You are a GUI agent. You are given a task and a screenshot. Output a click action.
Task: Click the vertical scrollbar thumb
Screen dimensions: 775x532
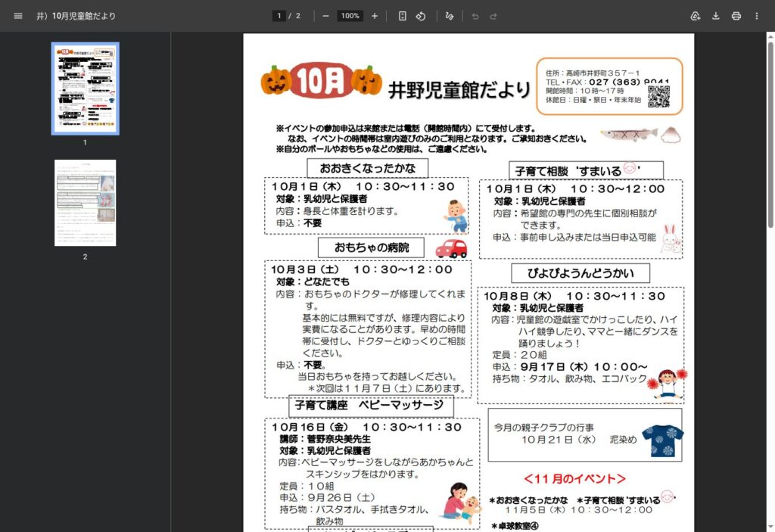[770, 135]
